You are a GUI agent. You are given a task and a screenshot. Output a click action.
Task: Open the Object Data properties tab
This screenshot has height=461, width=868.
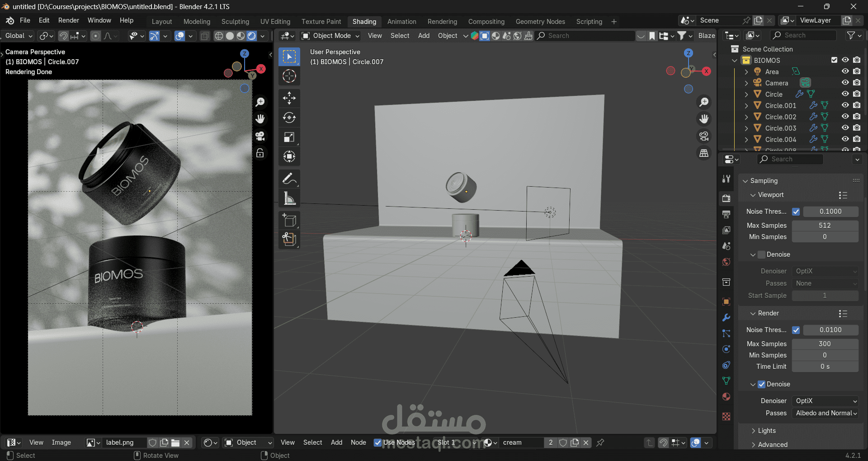tap(726, 381)
